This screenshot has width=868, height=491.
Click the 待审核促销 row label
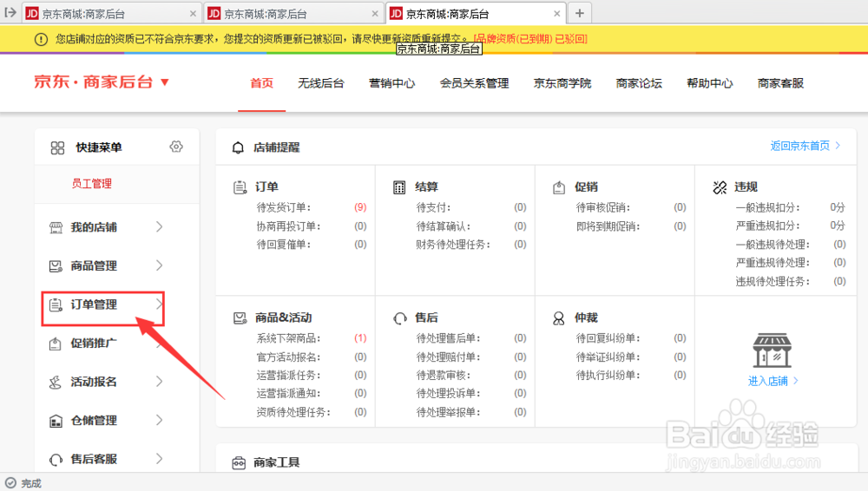coord(603,207)
